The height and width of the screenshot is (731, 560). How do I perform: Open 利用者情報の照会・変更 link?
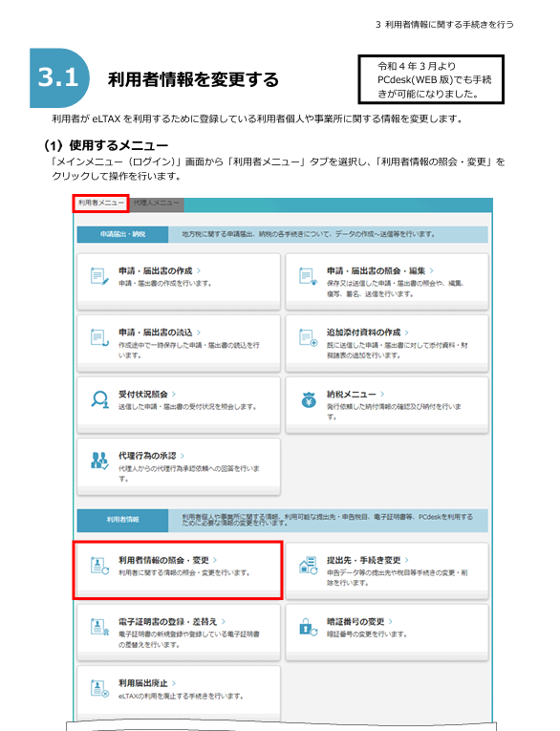pyautogui.click(x=163, y=560)
